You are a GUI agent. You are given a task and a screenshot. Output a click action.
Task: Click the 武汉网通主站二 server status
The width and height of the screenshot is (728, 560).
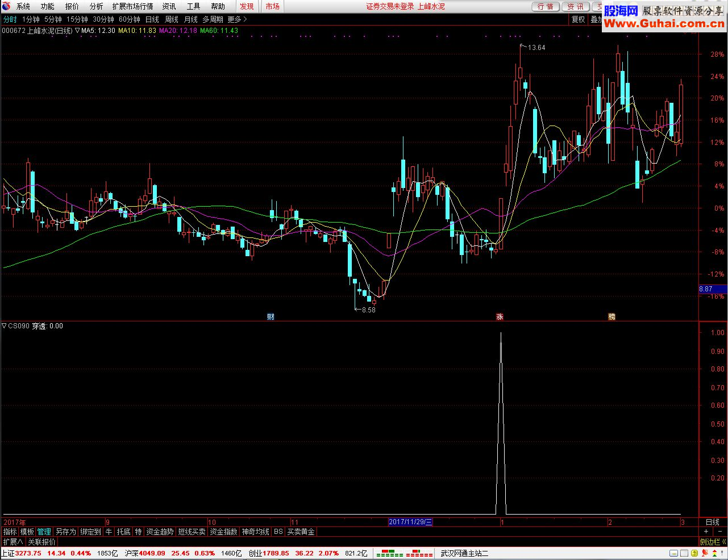464,553
